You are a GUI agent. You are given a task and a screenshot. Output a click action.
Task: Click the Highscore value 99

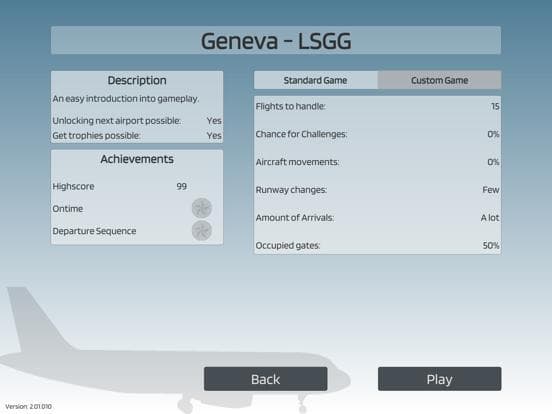(182, 186)
